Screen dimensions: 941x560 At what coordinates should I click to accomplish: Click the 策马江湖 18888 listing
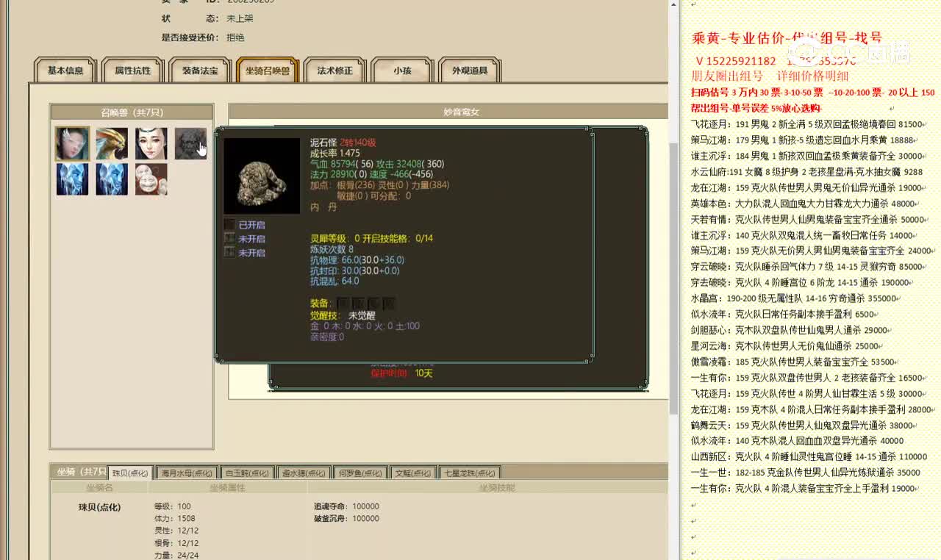pos(804,140)
